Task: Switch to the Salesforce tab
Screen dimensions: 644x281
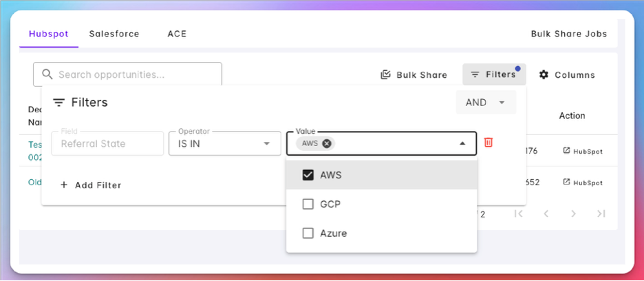Action: tap(114, 34)
